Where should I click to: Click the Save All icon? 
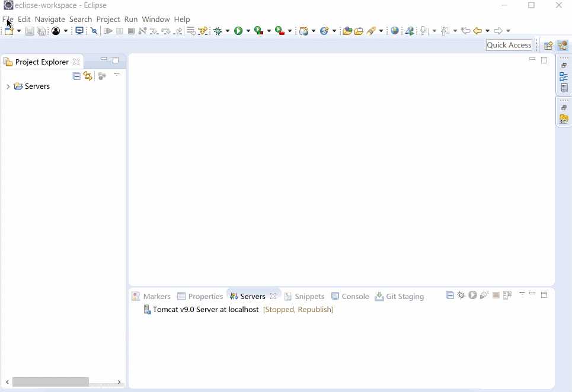41,31
